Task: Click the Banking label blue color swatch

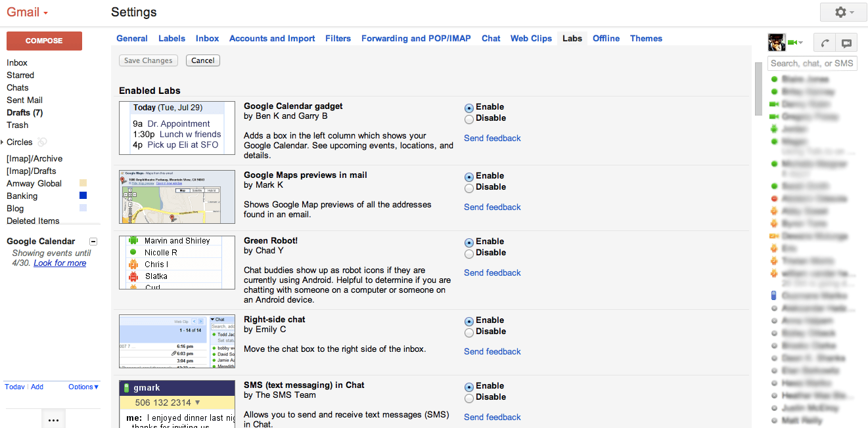Action: [x=83, y=196]
